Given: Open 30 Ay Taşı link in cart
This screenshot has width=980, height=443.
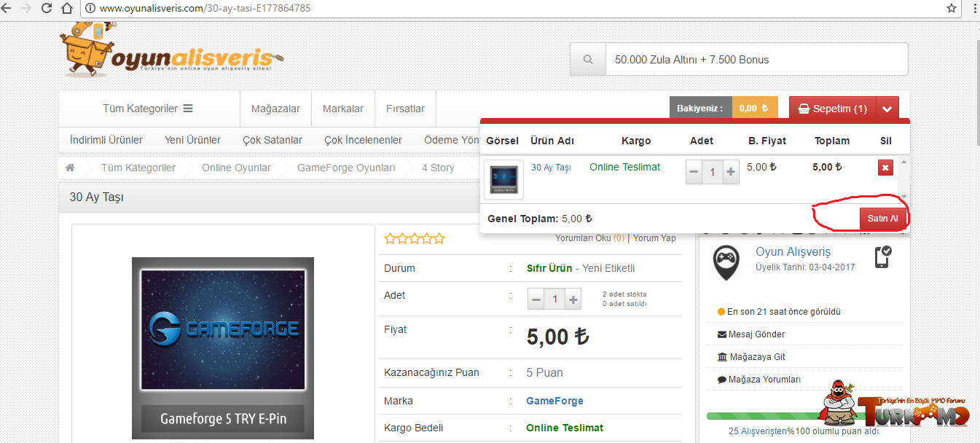Looking at the screenshot, I should coord(551,168).
